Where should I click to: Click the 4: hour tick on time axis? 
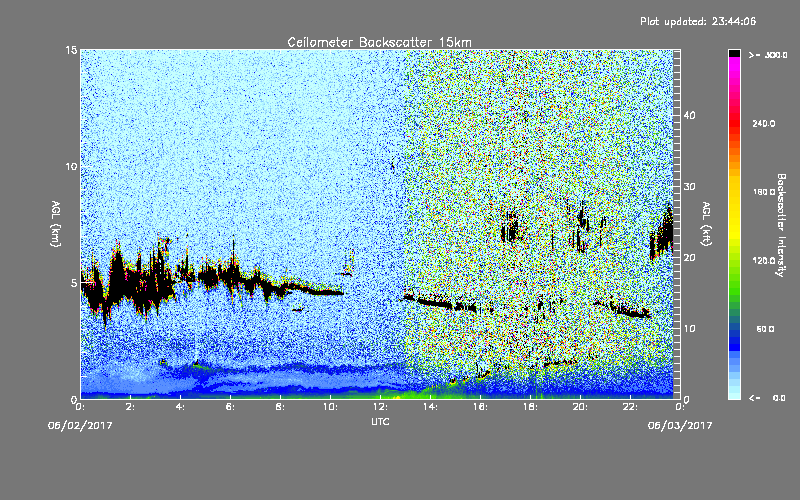click(181, 407)
